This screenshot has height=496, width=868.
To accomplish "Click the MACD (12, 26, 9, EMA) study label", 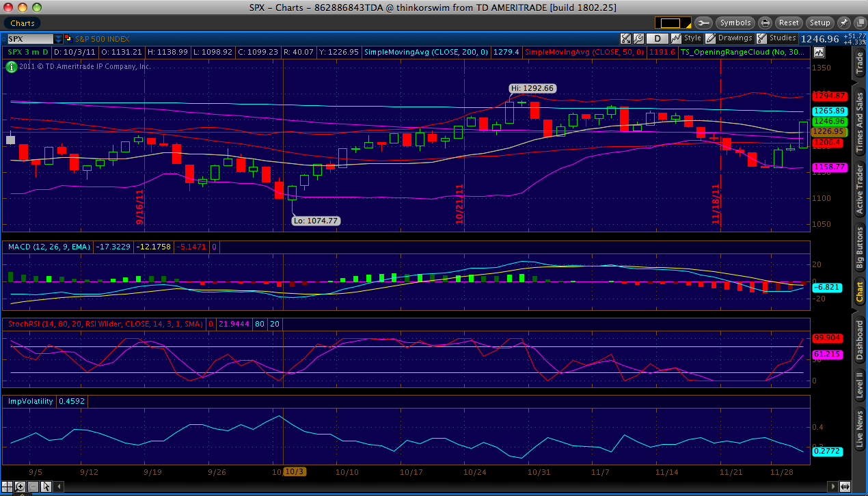I will [49, 246].
